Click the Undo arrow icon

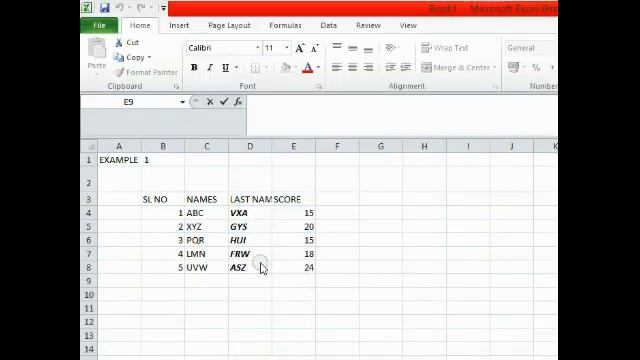coord(120,7)
